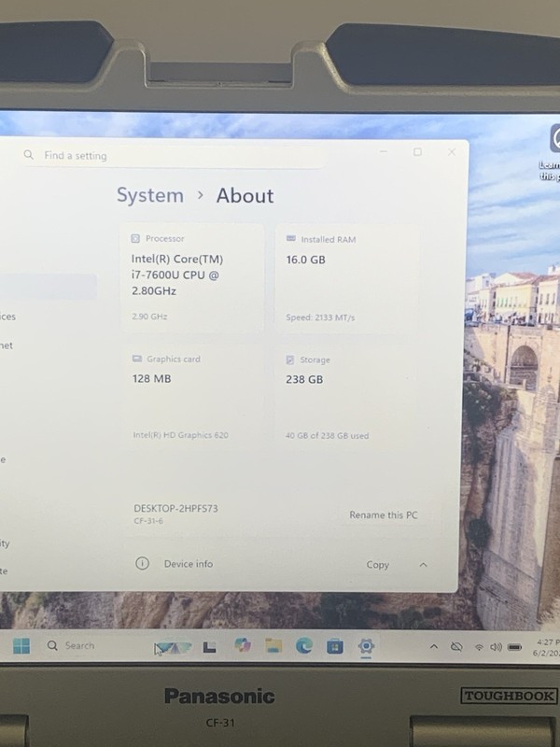Screen dimensions: 560x747
Task: Click the Installed RAM icon
Action: point(291,238)
